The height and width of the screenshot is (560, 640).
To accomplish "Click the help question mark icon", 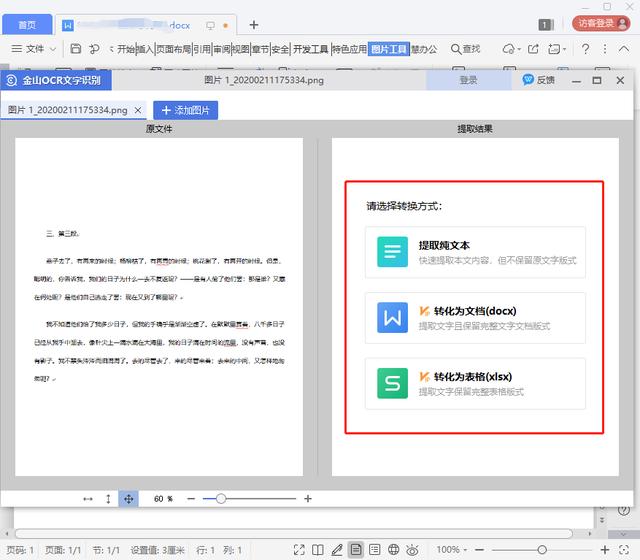I will (585, 49).
